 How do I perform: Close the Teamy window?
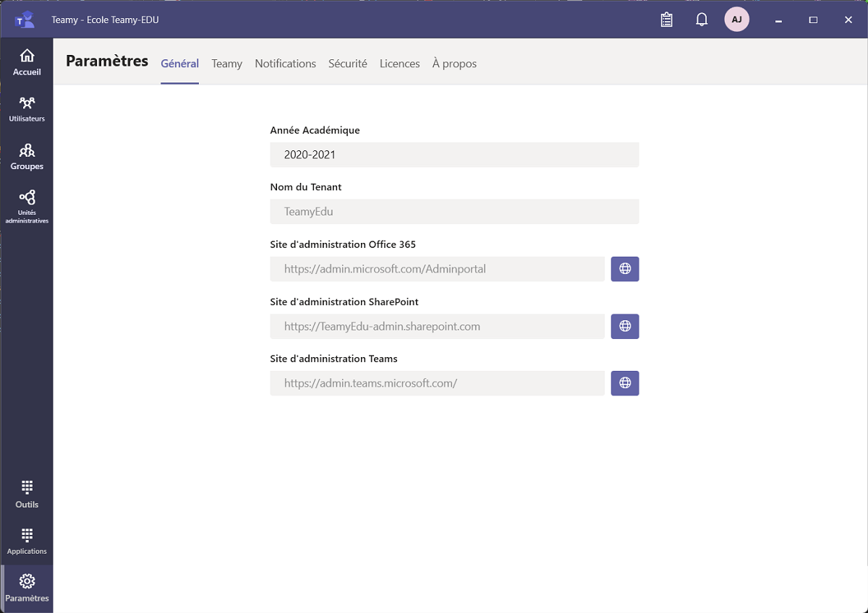pyautogui.click(x=848, y=20)
